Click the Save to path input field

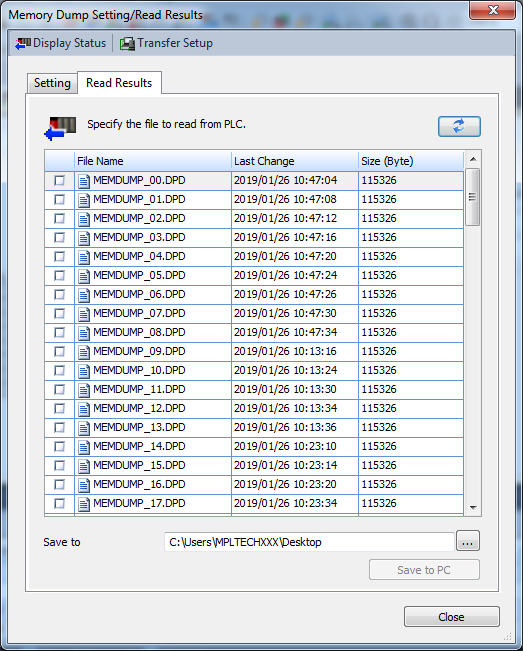(309, 542)
